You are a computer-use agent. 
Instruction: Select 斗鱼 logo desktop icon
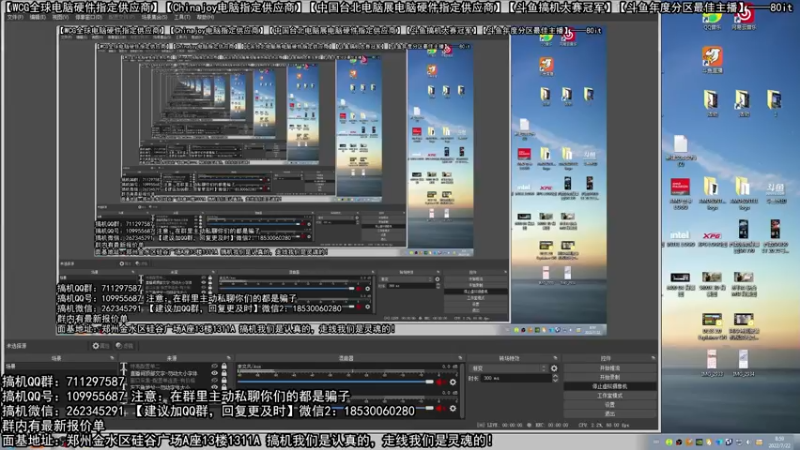pyautogui.click(x=776, y=193)
